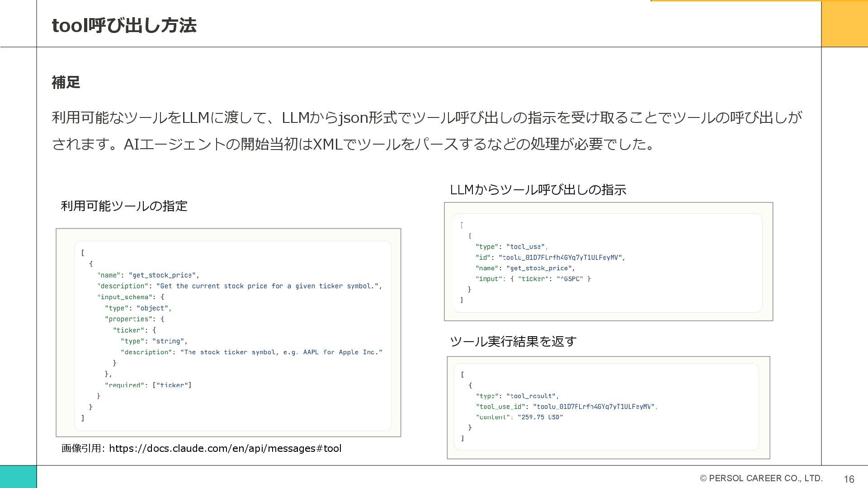This screenshot has width=868, height=488.
Task: Click the 'ツール実行結果を返す' caption
Action: click(x=513, y=341)
